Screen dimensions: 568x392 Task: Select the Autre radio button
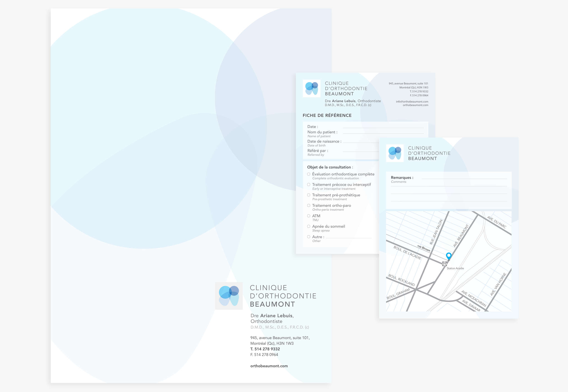click(x=309, y=237)
